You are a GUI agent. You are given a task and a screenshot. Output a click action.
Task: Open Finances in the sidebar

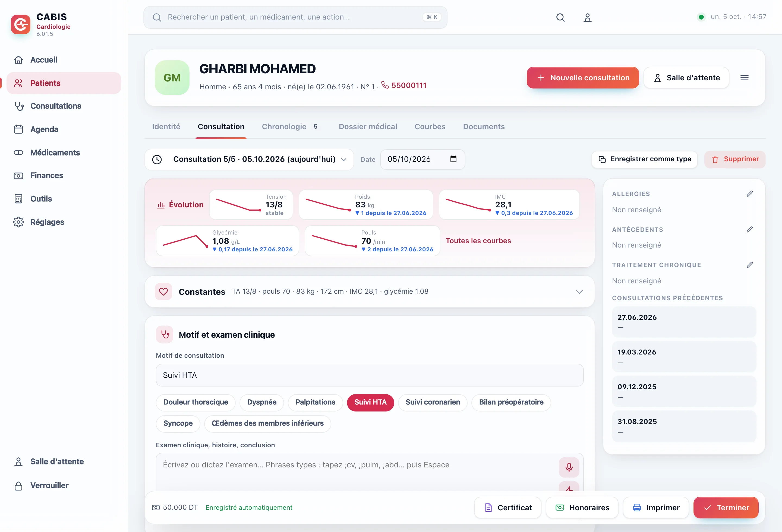point(64,176)
